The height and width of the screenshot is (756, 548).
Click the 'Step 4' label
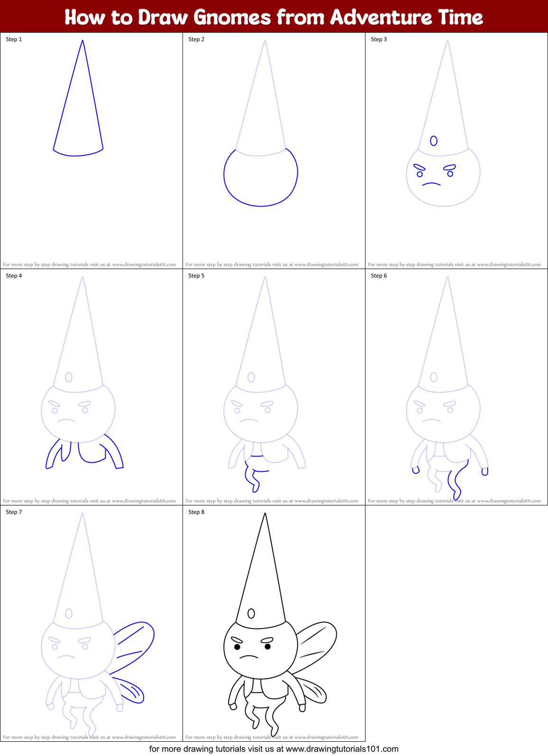tap(14, 276)
